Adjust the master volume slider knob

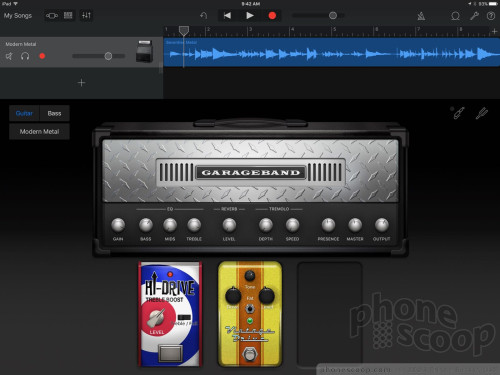click(333, 16)
